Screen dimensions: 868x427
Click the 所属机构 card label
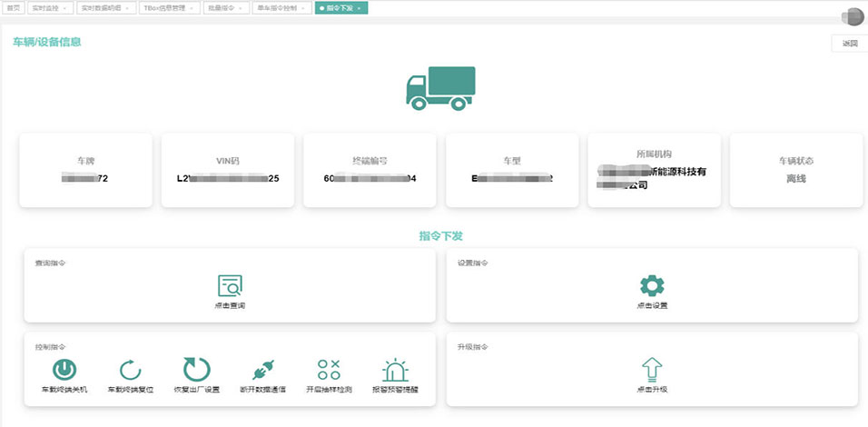pos(655,154)
